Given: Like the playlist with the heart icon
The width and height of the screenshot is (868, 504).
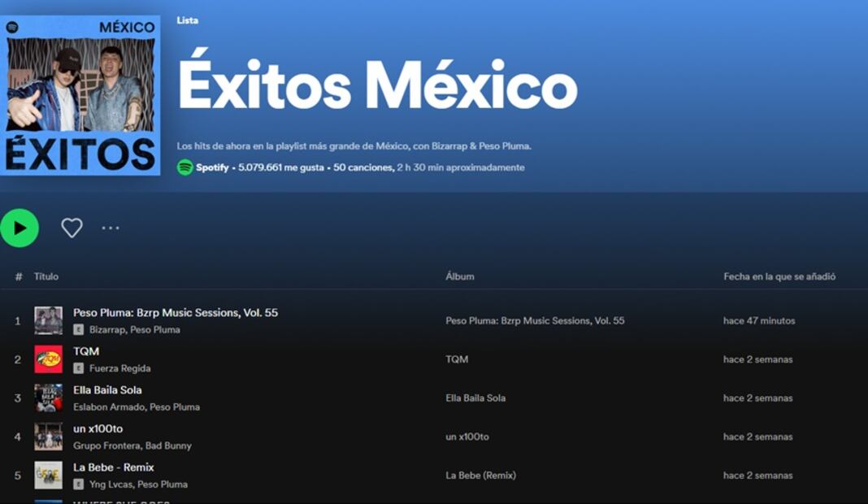Looking at the screenshot, I should [72, 228].
